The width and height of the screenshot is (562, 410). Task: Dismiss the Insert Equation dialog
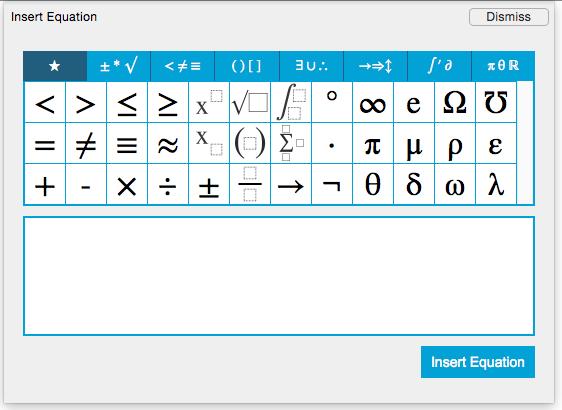click(x=509, y=17)
